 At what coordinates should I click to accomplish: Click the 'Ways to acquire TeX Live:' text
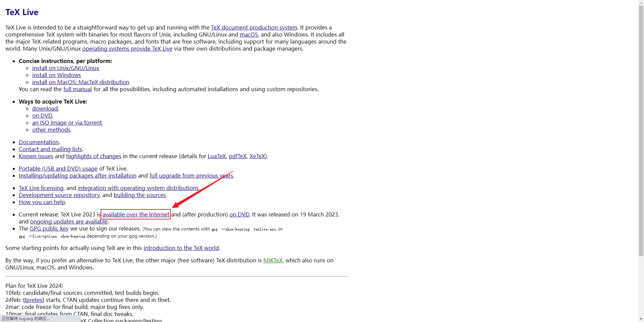tap(53, 102)
